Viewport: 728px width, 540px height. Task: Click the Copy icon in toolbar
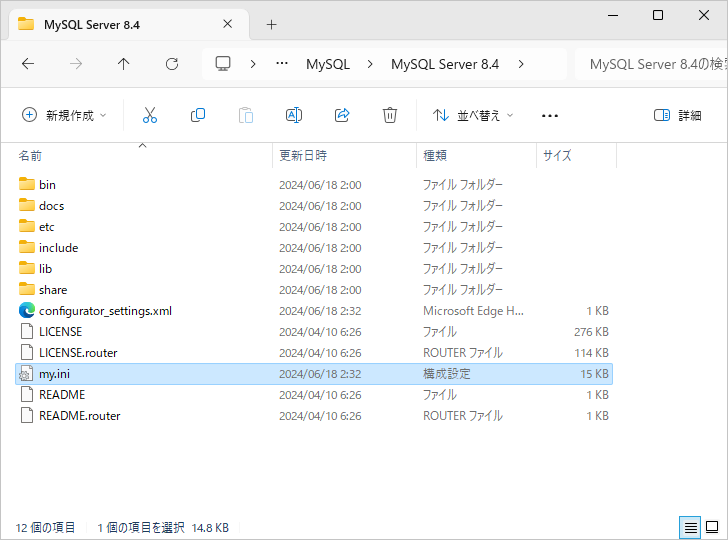[198, 115]
